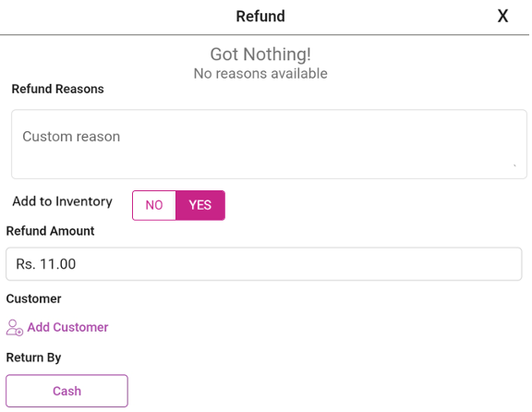Click the divider under the Refund header
Image resolution: width=532 pixels, height=412 pixels.
[x=265, y=34]
